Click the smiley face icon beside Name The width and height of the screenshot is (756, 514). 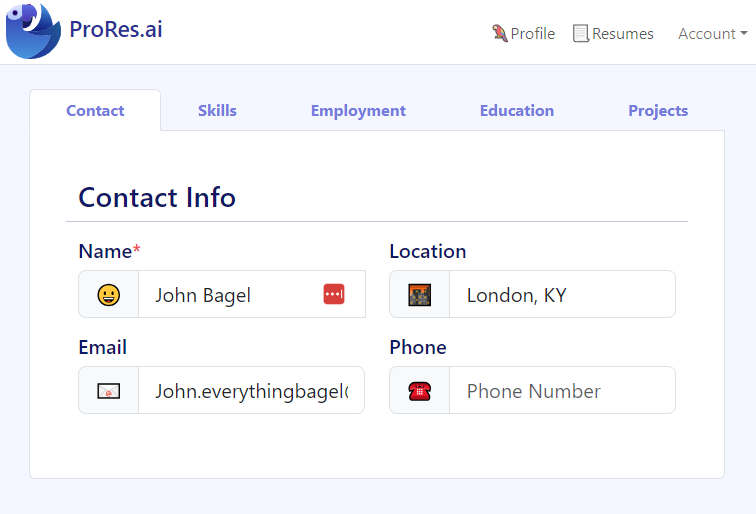pos(108,295)
